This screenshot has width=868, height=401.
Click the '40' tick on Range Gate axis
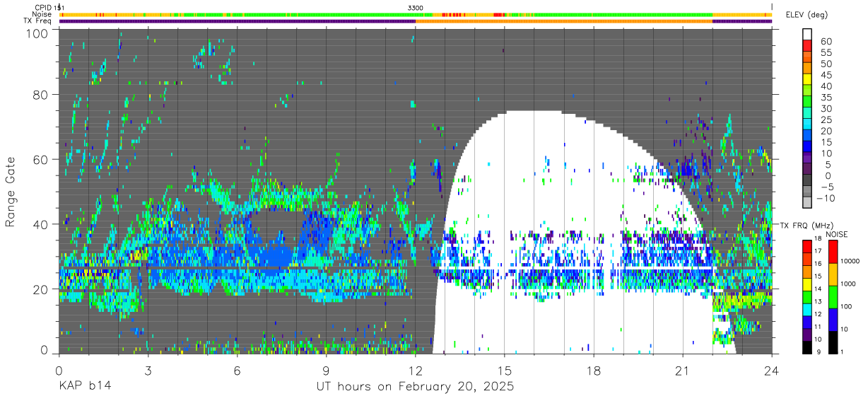click(40, 225)
